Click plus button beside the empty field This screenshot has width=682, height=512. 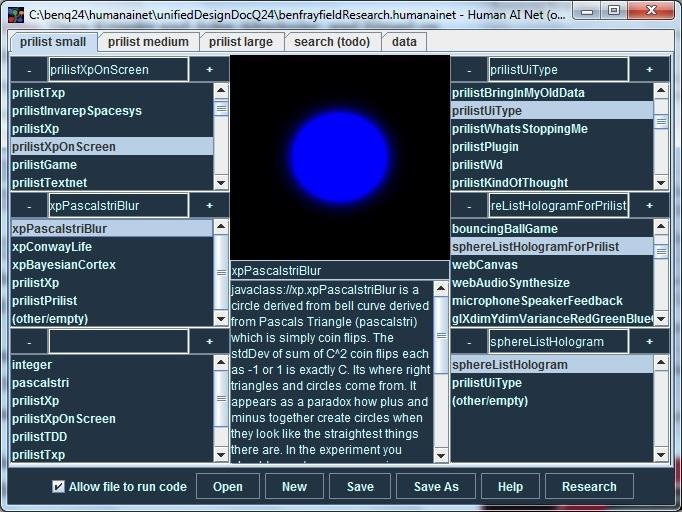click(x=209, y=342)
